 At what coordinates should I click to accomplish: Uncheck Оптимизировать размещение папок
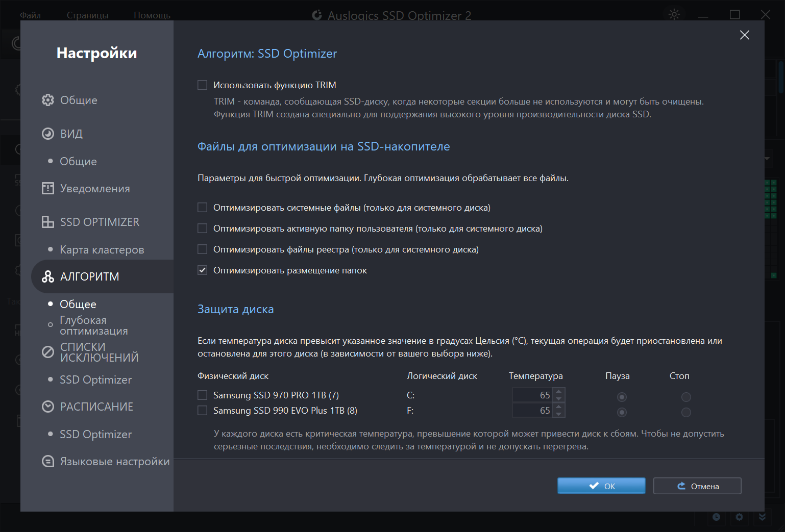[x=203, y=270]
